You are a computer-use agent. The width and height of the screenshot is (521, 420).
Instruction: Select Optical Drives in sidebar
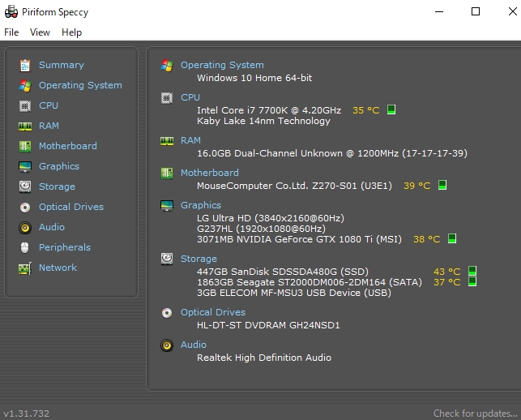coord(71,207)
